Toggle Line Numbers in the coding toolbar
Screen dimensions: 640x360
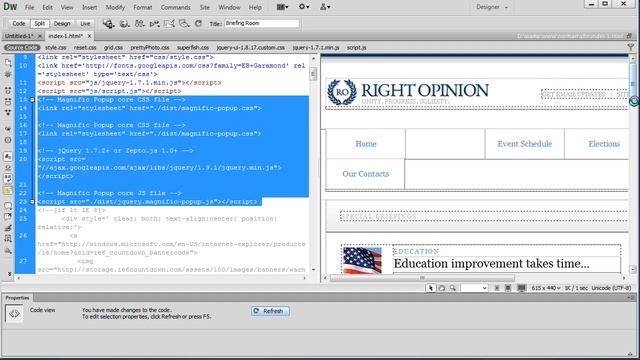click(x=8, y=156)
